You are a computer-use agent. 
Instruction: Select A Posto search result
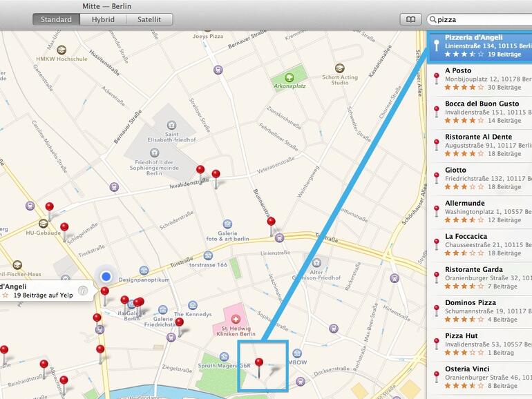pos(479,79)
